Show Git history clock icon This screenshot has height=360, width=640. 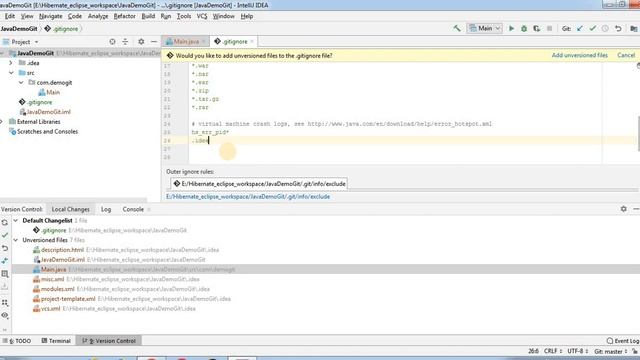click(605, 29)
